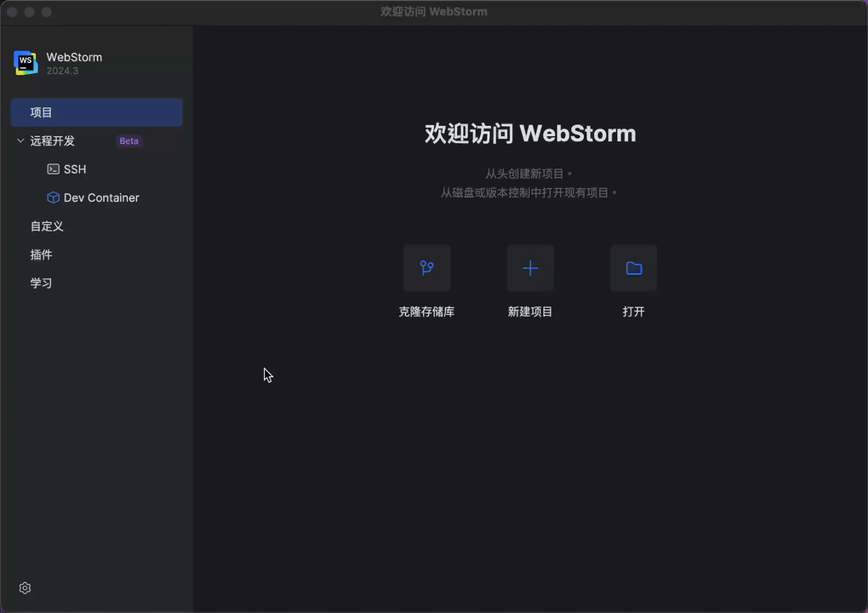Screen dimensions: 868x613
Task: Open the settings gear at bottom-left
Action: coord(25,588)
